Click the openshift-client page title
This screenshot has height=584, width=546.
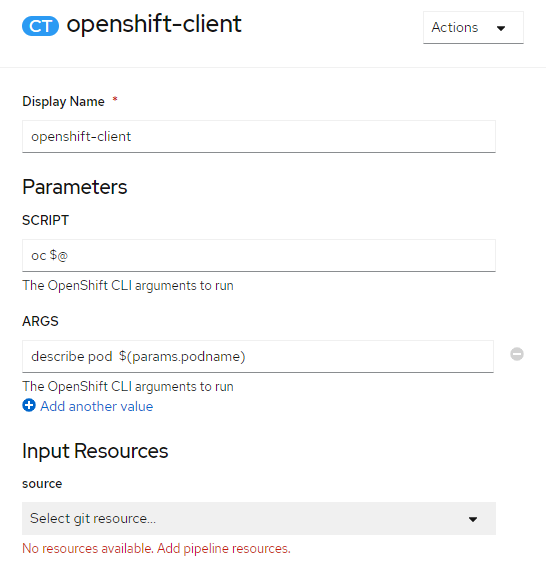point(154,25)
